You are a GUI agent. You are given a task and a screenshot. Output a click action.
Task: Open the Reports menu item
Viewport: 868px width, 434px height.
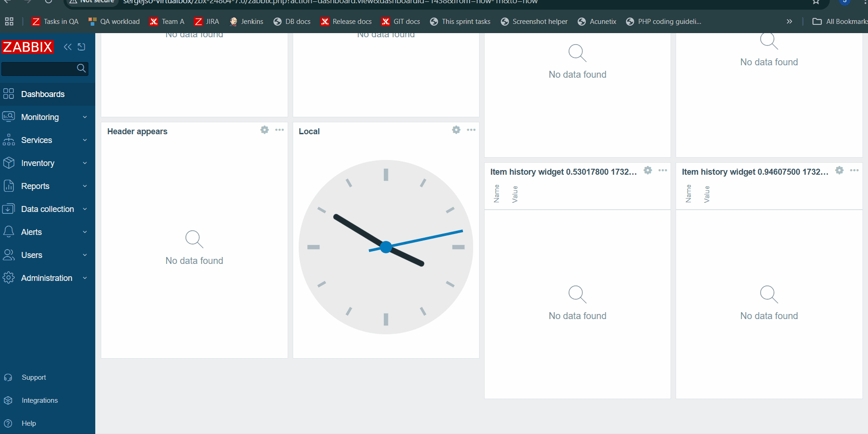(35, 186)
